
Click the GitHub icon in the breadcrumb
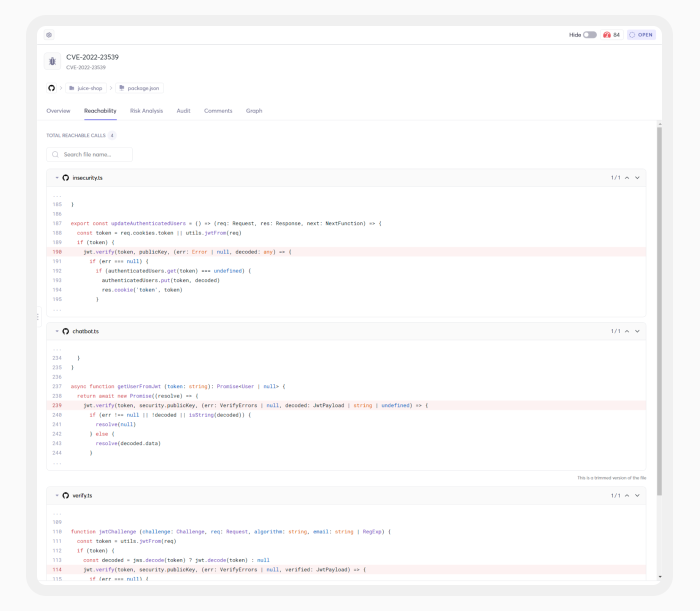click(x=51, y=88)
